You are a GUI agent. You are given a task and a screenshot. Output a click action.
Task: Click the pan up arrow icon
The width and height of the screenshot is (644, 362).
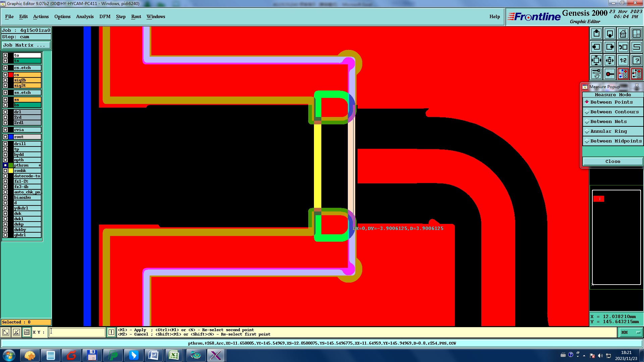tap(596, 34)
